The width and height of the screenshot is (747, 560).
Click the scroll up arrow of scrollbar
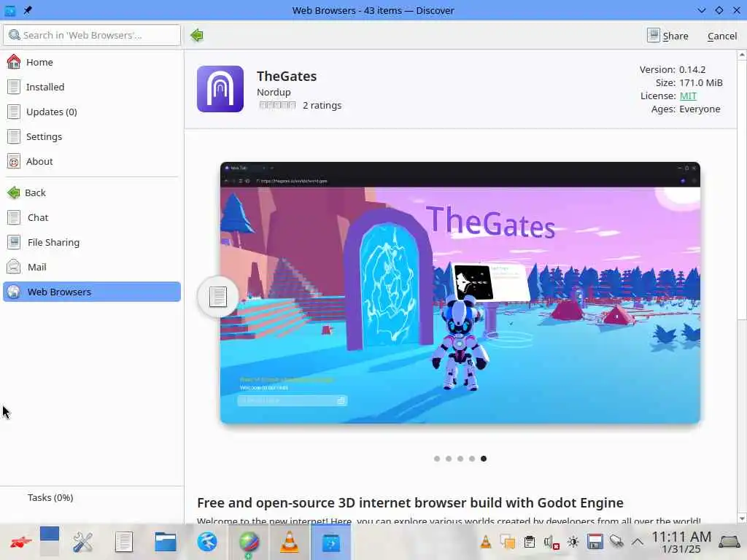[x=742, y=55]
